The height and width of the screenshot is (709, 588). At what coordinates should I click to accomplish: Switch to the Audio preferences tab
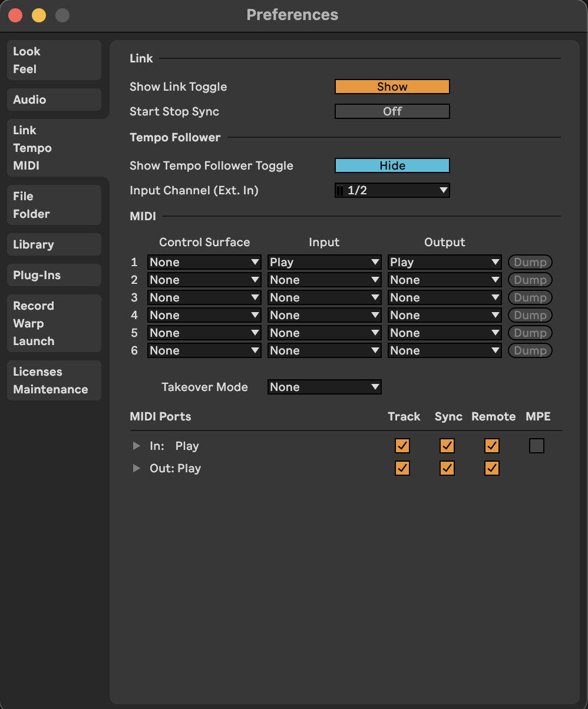point(54,100)
